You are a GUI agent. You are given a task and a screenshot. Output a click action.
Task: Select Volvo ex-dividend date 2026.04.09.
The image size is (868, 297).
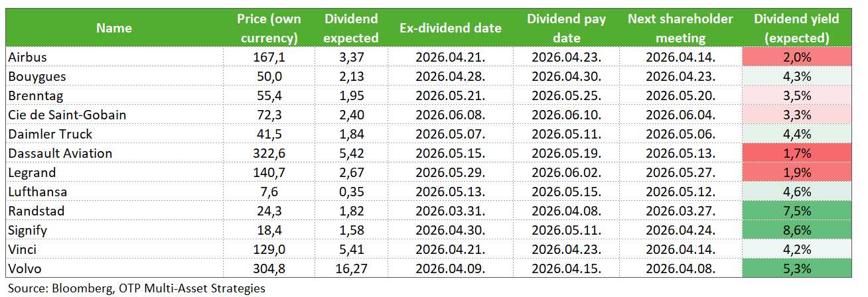[x=450, y=269]
